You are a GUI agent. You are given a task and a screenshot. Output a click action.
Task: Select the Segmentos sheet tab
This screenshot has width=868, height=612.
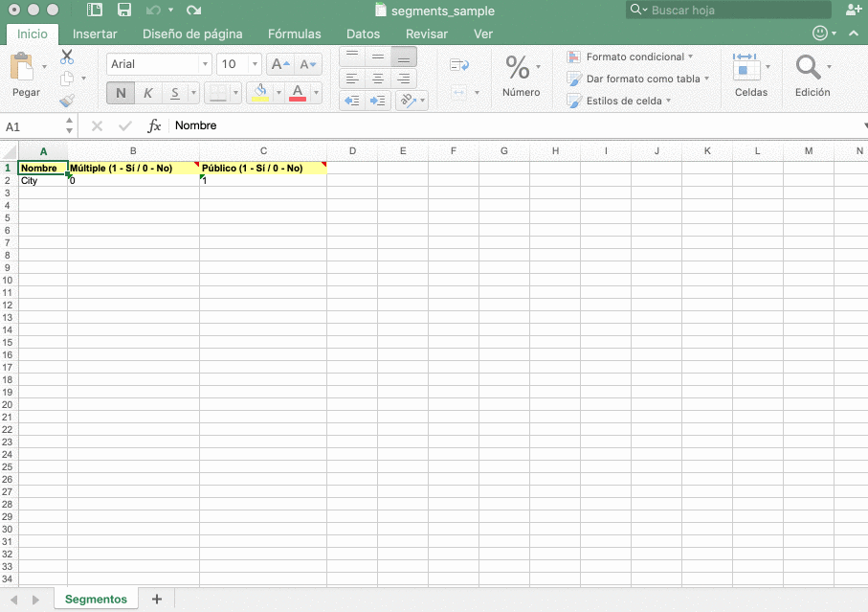tap(96, 599)
